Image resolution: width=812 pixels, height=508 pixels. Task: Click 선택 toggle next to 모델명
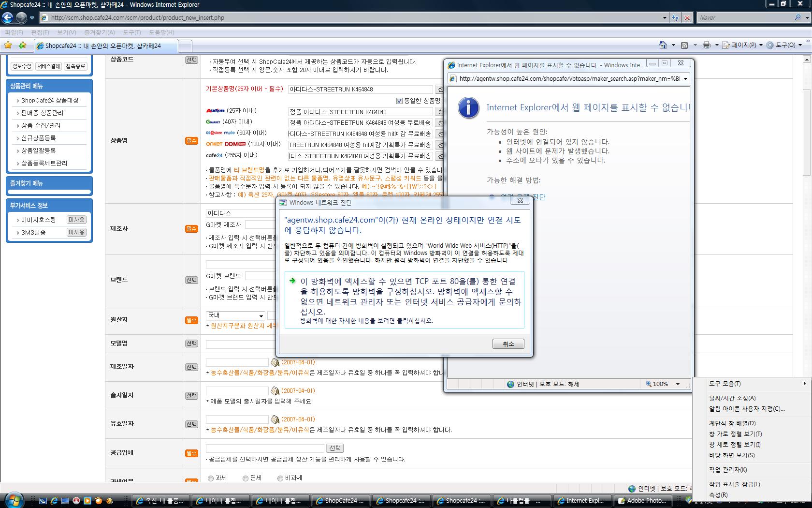pos(191,344)
